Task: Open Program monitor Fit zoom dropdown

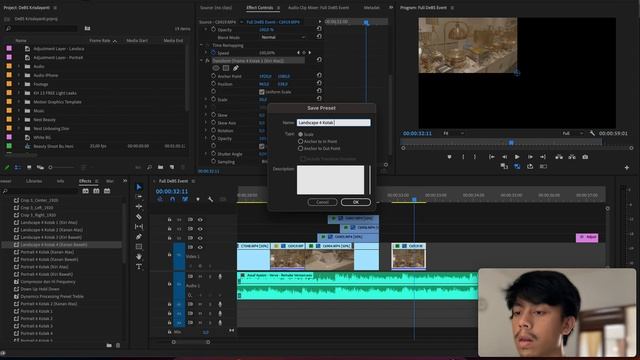Action: 453,133
